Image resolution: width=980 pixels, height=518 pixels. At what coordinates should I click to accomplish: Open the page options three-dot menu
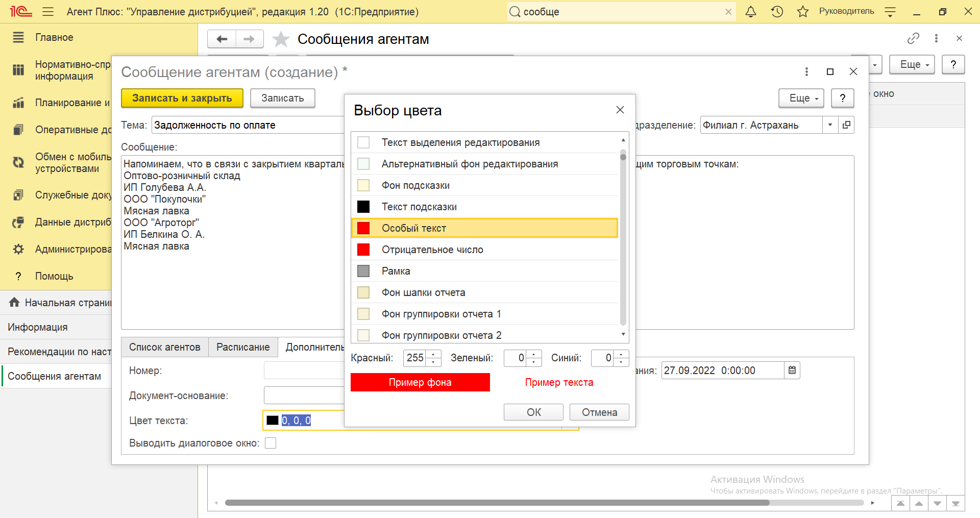[x=936, y=38]
